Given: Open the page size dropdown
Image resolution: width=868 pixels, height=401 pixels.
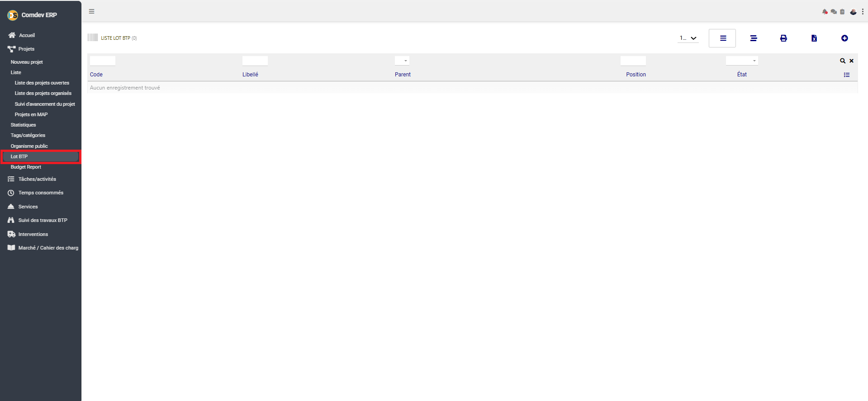Looking at the screenshot, I should (x=688, y=38).
